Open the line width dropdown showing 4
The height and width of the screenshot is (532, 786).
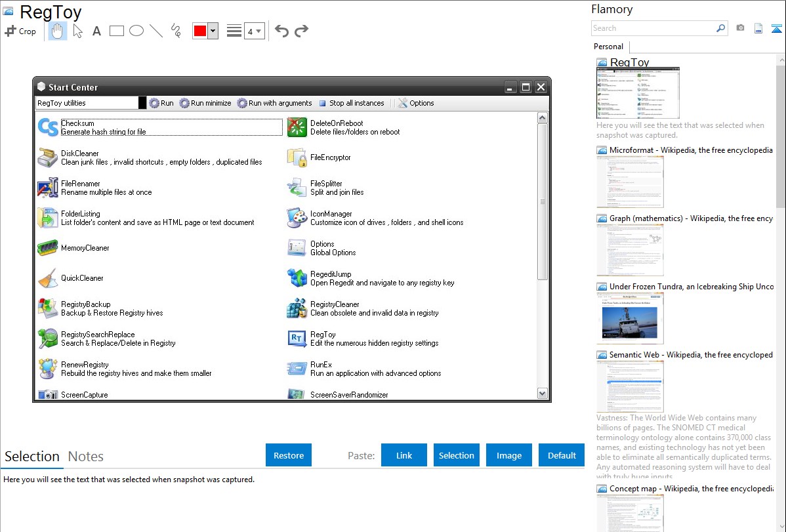tap(255, 31)
